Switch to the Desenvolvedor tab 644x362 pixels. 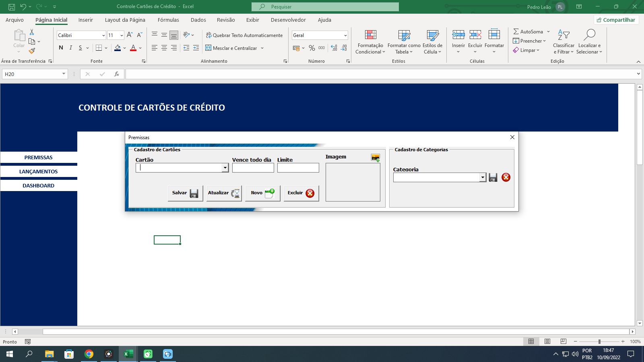pos(288,20)
